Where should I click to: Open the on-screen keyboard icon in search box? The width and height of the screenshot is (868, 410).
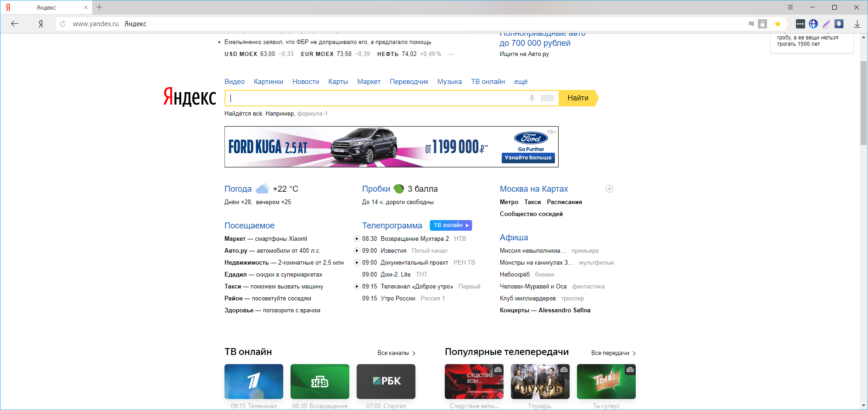(x=547, y=98)
